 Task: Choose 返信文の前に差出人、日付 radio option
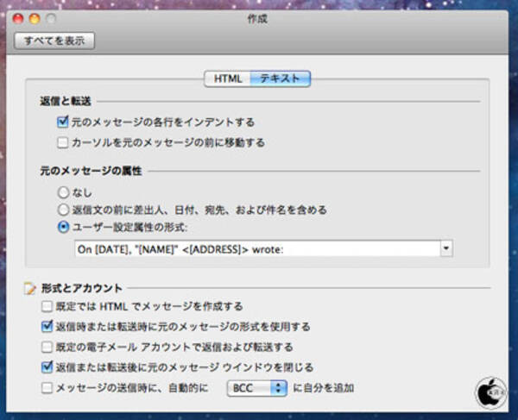[62, 209]
